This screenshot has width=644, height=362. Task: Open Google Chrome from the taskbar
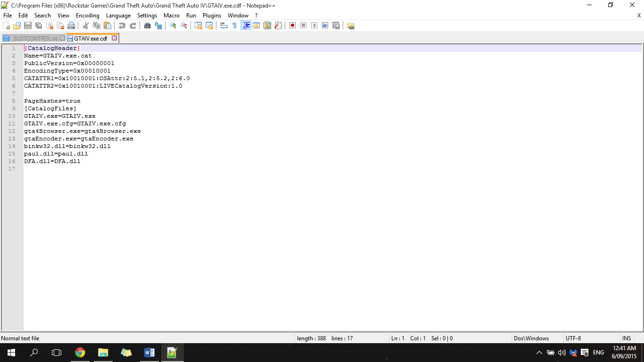pyautogui.click(x=80, y=353)
